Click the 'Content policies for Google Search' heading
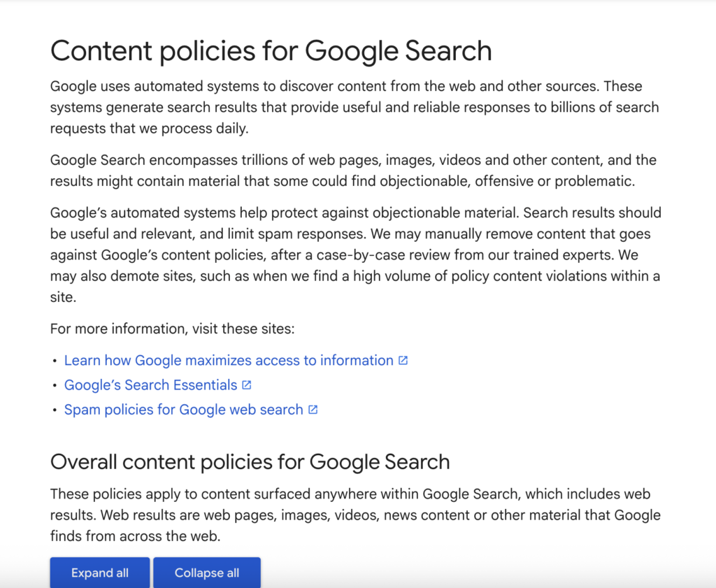The height and width of the screenshot is (588, 716). [x=271, y=51]
